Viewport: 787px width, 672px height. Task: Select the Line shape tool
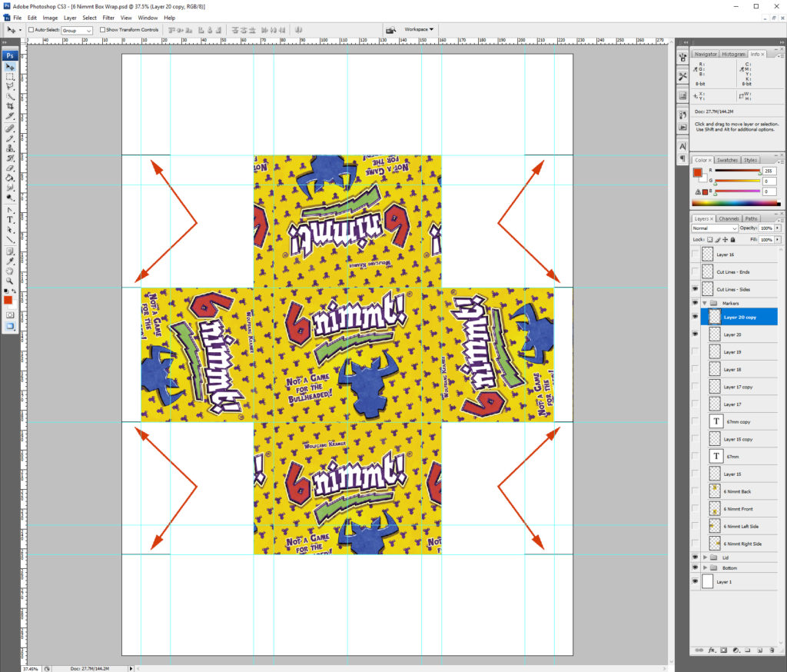(x=10, y=240)
